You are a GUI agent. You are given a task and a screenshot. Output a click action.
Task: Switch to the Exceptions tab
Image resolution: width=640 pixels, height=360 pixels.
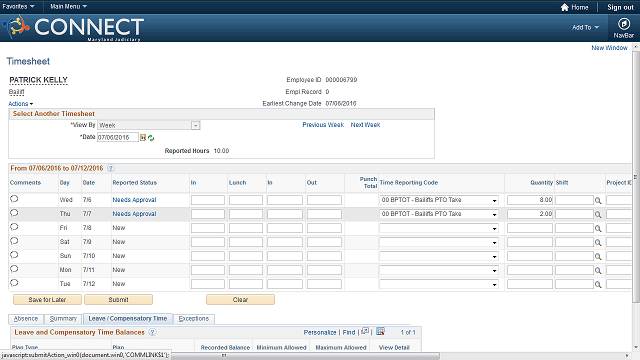(193, 318)
